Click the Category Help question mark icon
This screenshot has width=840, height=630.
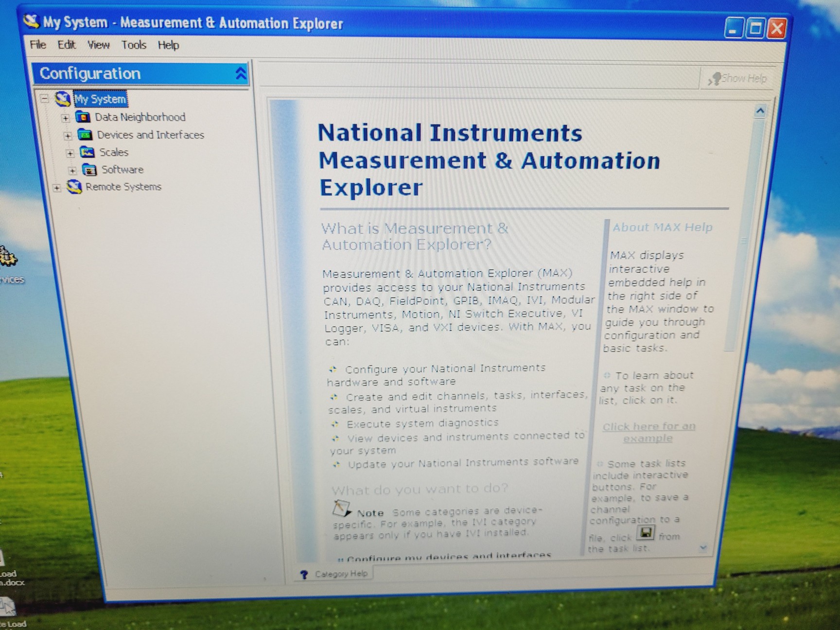[304, 575]
